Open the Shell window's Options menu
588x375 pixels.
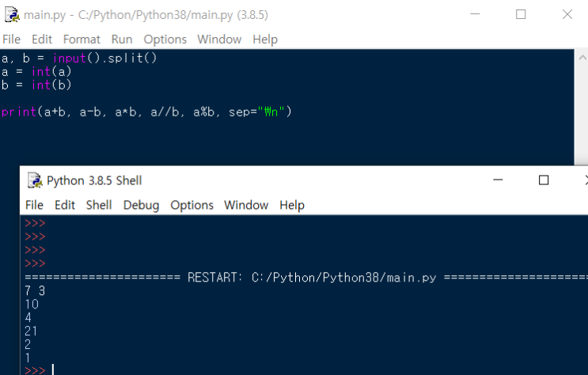click(x=192, y=205)
